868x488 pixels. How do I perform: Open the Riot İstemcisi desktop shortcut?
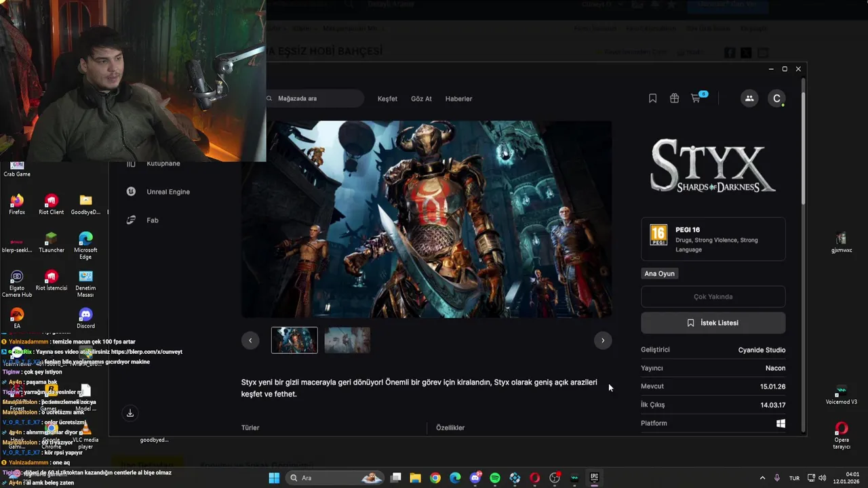tap(51, 280)
